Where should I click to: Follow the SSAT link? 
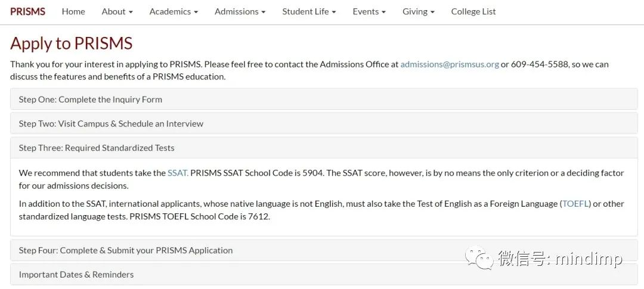tap(178, 173)
